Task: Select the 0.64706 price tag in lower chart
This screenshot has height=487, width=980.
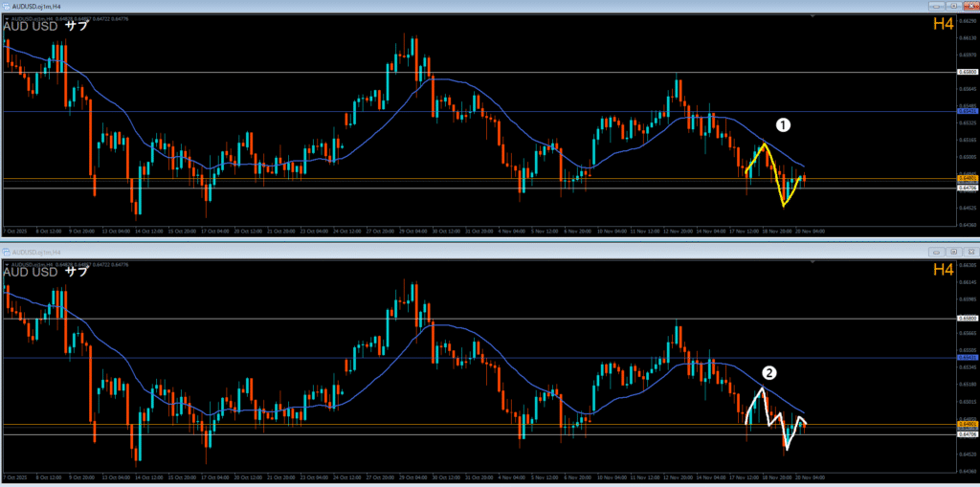Action: pos(967,433)
